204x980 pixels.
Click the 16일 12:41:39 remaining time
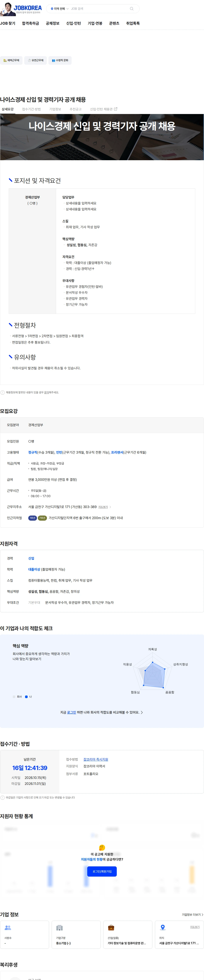[x=30, y=768]
